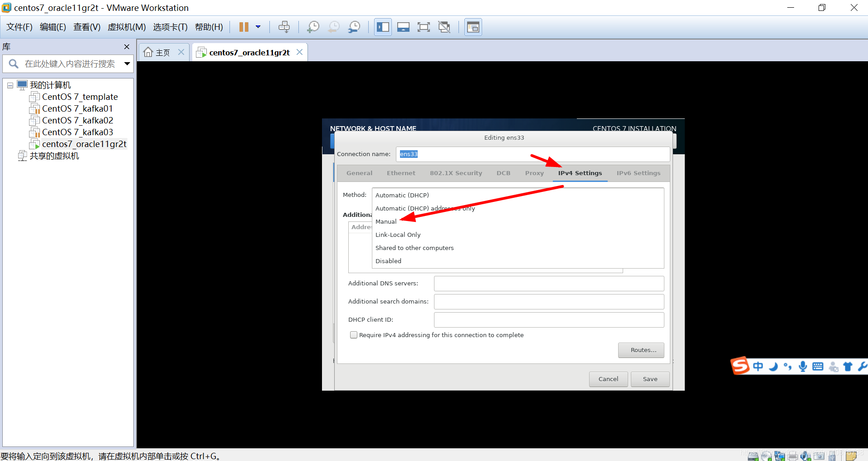Switch to the Ethernet tab
This screenshot has width=868, height=461.
click(x=401, y=173)
